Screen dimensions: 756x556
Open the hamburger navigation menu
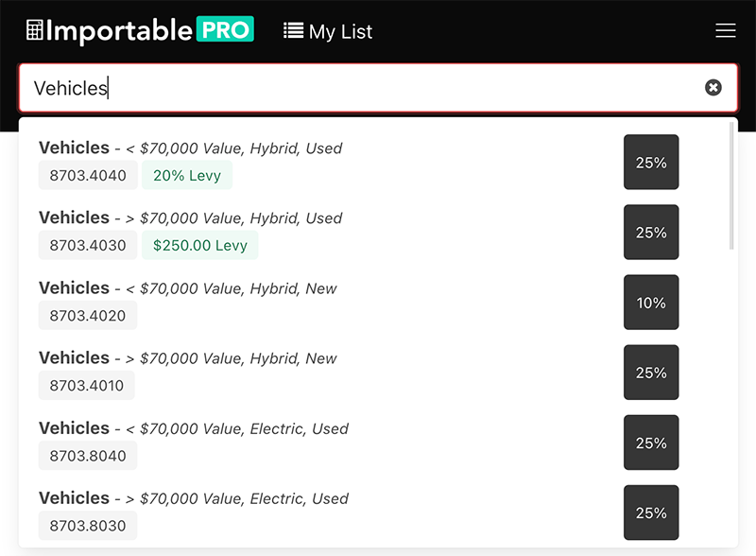726,30
